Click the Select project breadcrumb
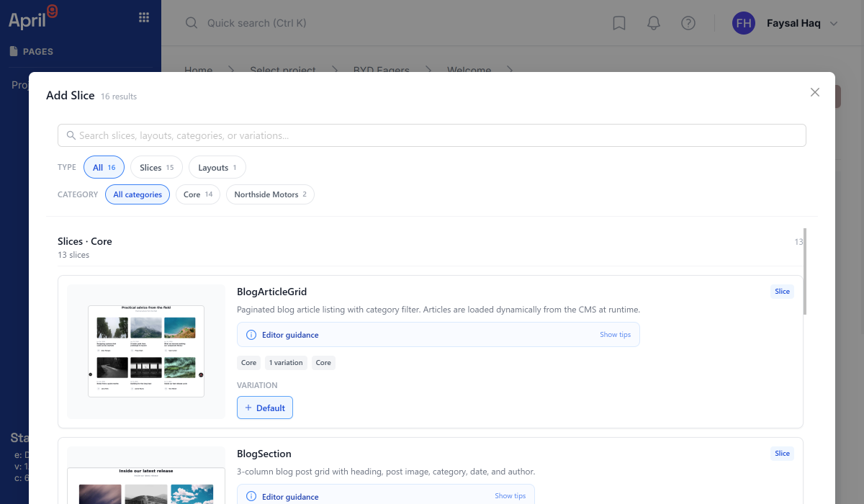Image resolution: width=864 pixels, height=504 pixels. click(283, 70)
